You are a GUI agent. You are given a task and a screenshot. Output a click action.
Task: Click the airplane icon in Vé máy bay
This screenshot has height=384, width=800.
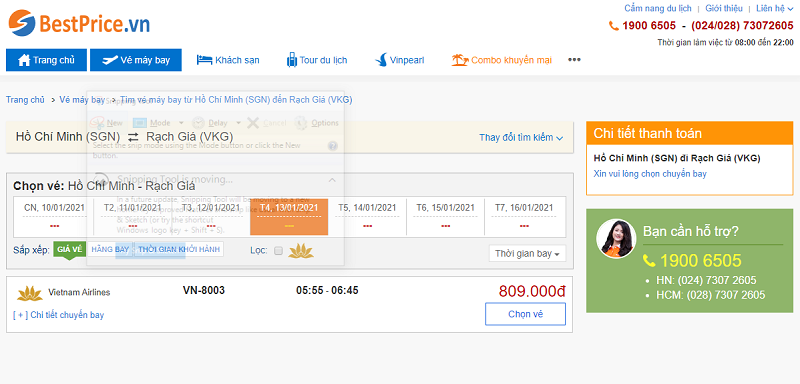coord(110,60)
